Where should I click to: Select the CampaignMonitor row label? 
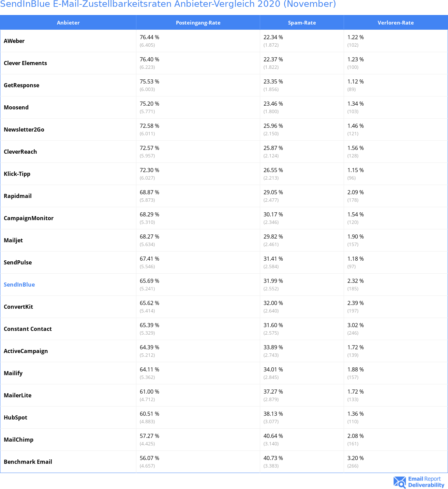(x=29, y=218)
